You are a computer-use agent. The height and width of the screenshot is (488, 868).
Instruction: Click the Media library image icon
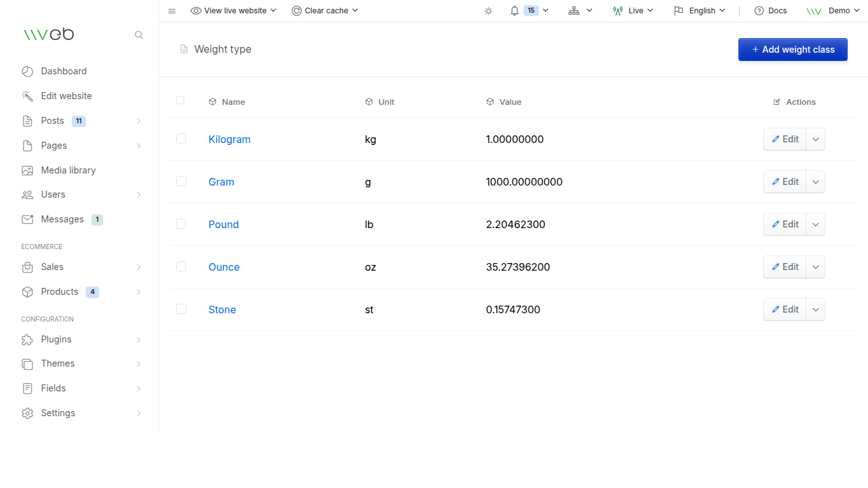point(27,170)
